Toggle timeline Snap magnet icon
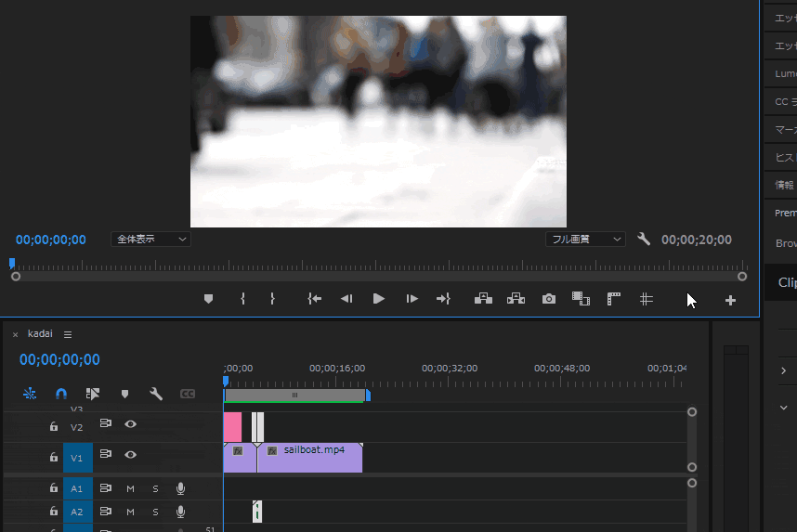 coord(61,394)
